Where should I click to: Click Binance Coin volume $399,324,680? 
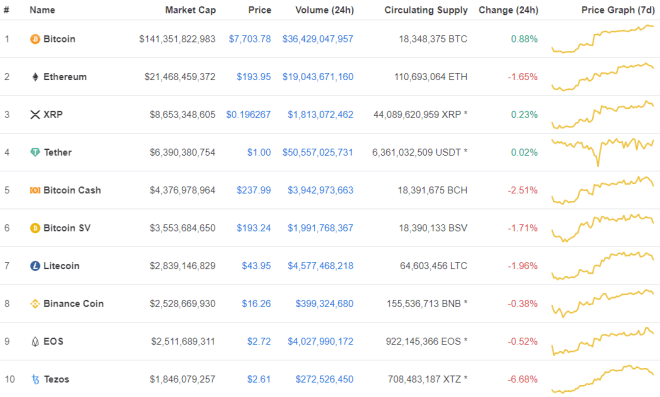(325, 304)
